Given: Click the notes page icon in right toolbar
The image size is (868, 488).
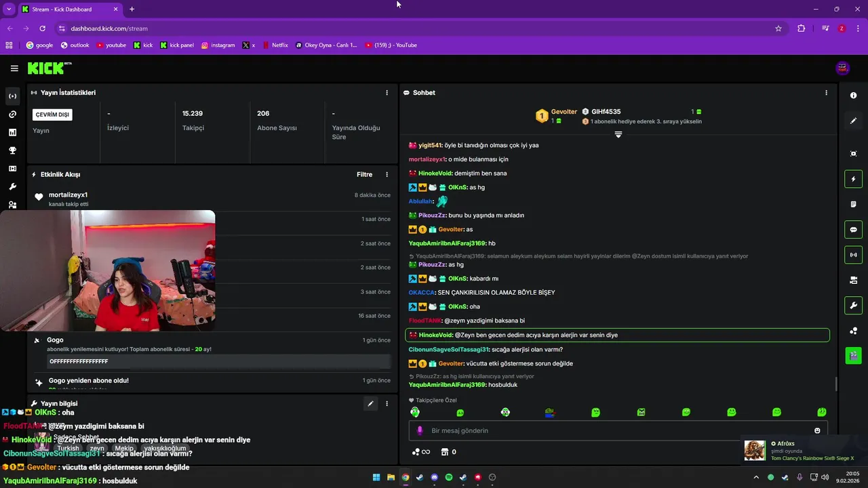Looking at the screenshot, I should (x=853, y=204).
